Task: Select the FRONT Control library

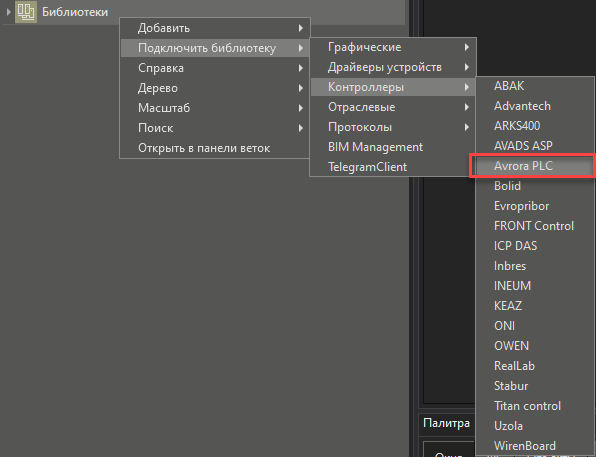Action: point(535,226)
